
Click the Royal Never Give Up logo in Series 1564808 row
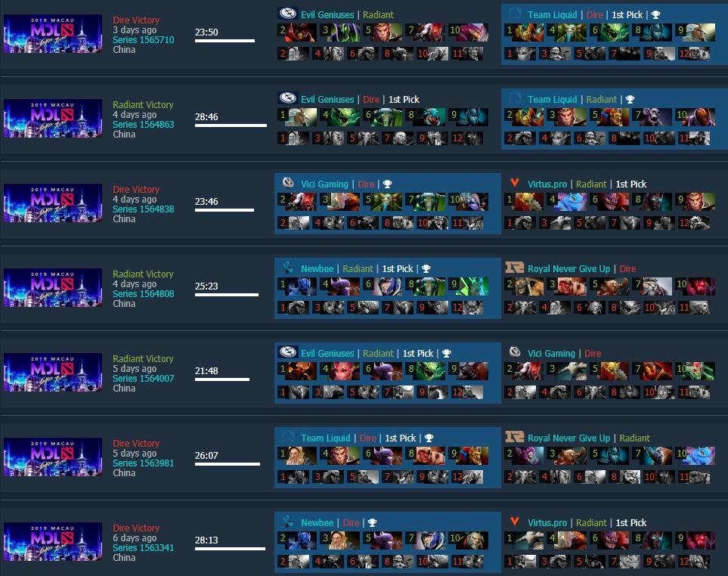click(514, 268)
